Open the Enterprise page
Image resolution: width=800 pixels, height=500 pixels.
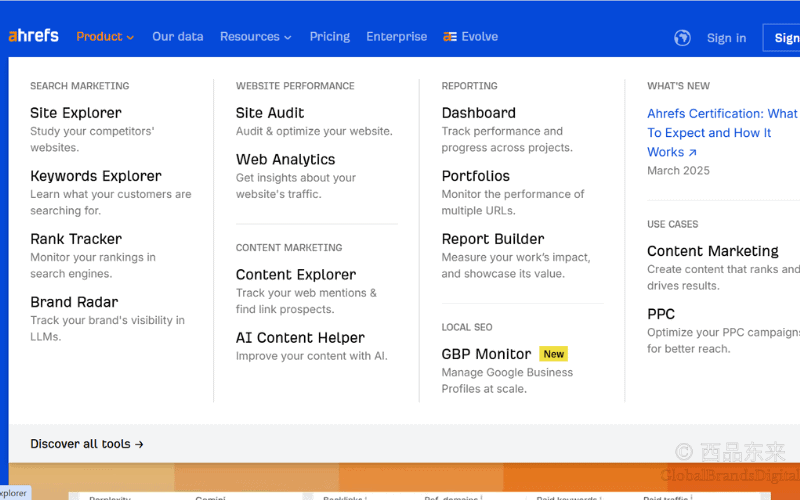click(396, 37)
